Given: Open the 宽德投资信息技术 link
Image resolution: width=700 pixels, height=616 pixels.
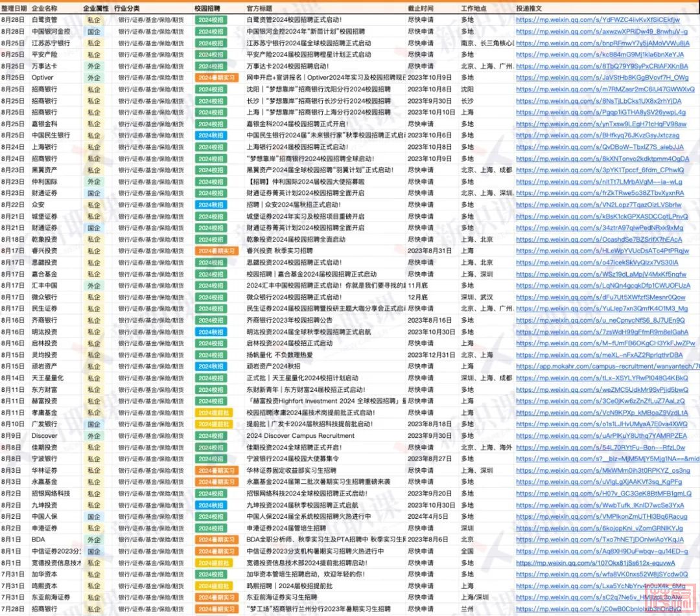Looking at the screenshot, I should [x=596, y=563].
